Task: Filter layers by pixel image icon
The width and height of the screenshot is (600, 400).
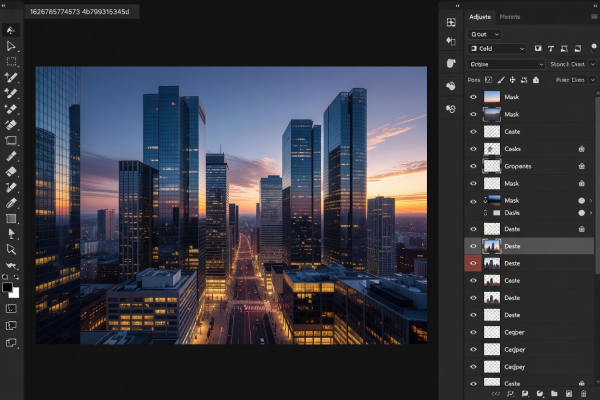Action: coord(538,49)
